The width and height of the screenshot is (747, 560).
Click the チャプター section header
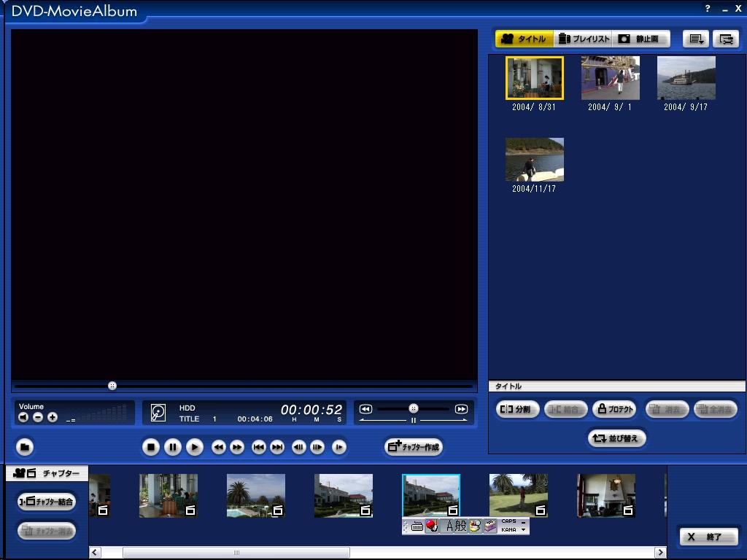click(x=47, y=473)
